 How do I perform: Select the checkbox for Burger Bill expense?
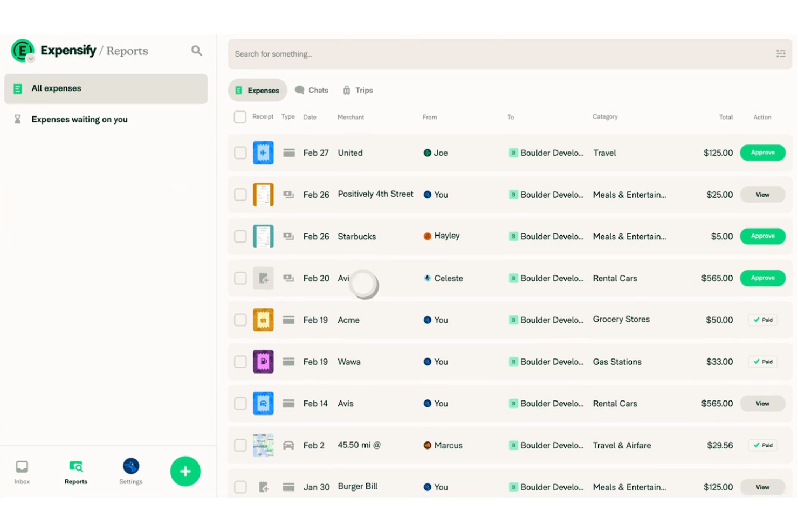239,486
